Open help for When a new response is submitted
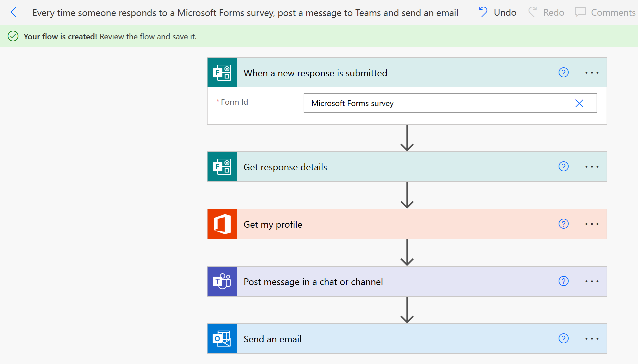The image size is (638, 364). pyautogui.click(x=563, y=72)
